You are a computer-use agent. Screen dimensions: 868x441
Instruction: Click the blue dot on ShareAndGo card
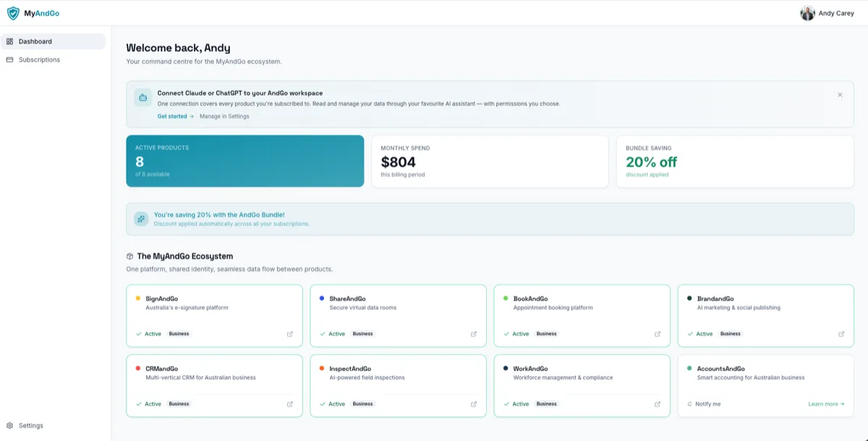tap(322, 298)
